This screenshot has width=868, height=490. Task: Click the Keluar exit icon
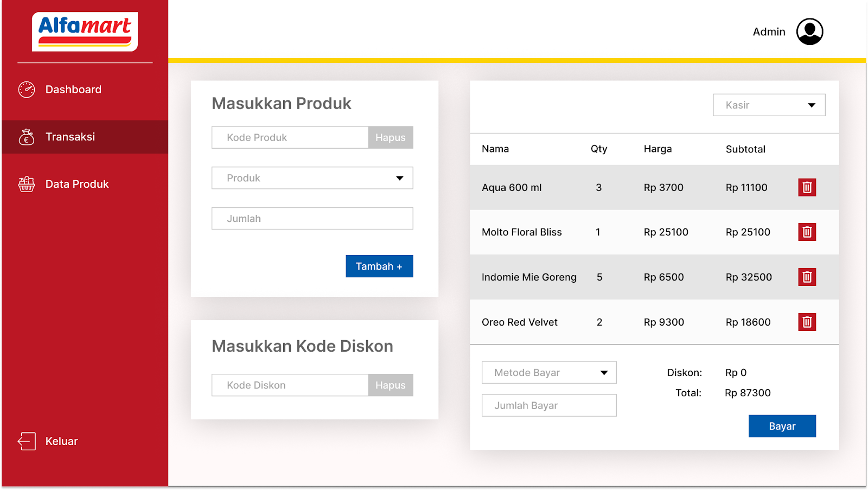27,441
